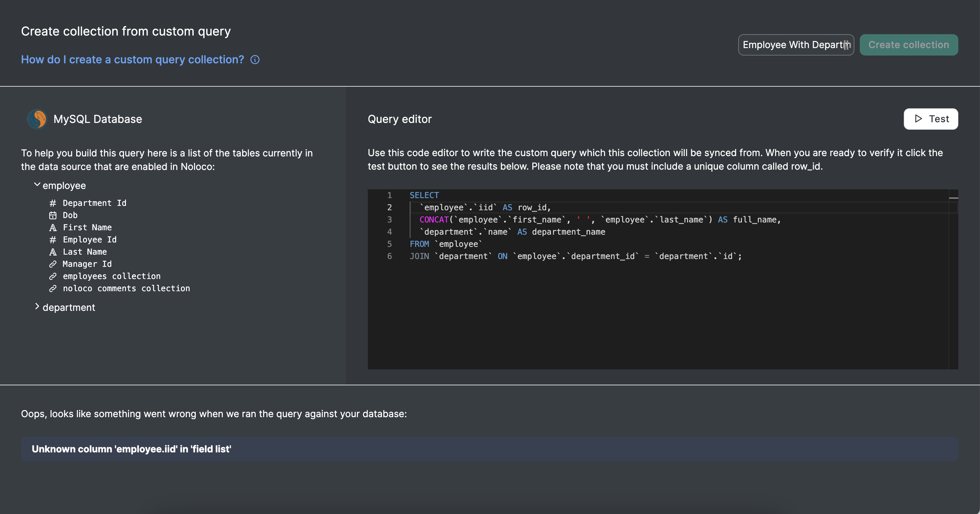Open the custom query collection help link
This screenshot has width=980, height=514.
[x=132, y=60]
